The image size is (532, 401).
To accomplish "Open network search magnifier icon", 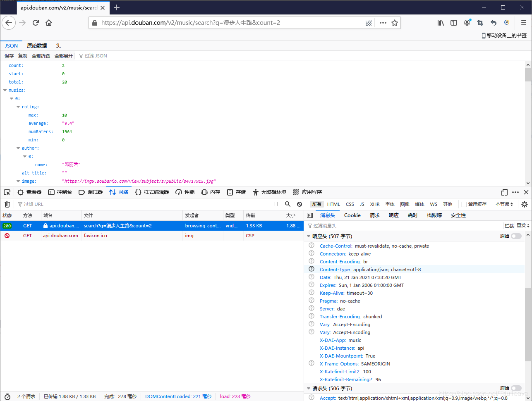I will 288,204.
